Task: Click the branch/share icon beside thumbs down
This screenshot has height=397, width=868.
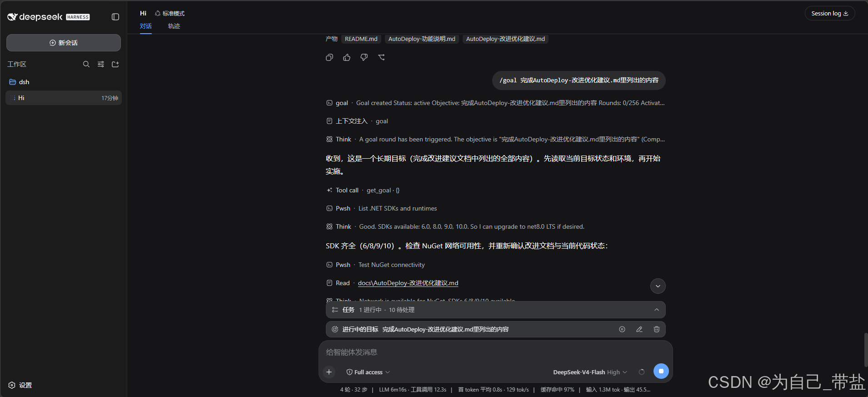Action: 381,57
